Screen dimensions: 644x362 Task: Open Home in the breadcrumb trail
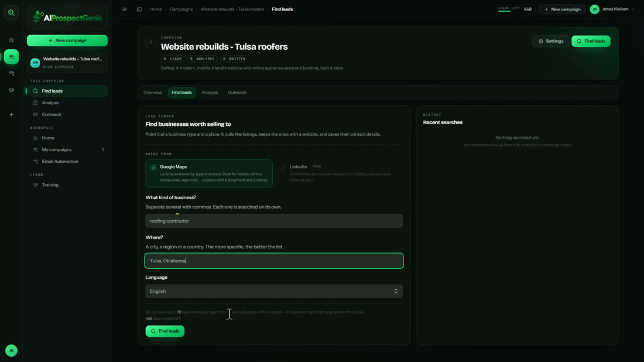point(156,9)
